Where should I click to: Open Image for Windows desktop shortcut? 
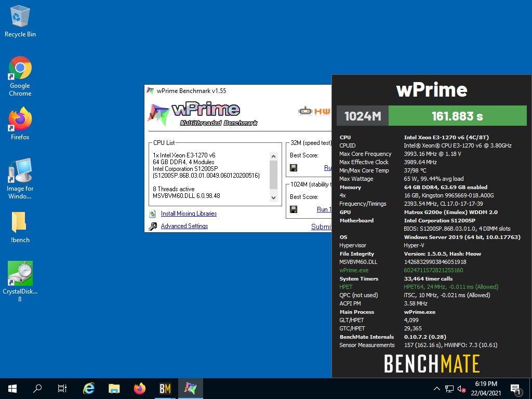click(x=20, y=179)
